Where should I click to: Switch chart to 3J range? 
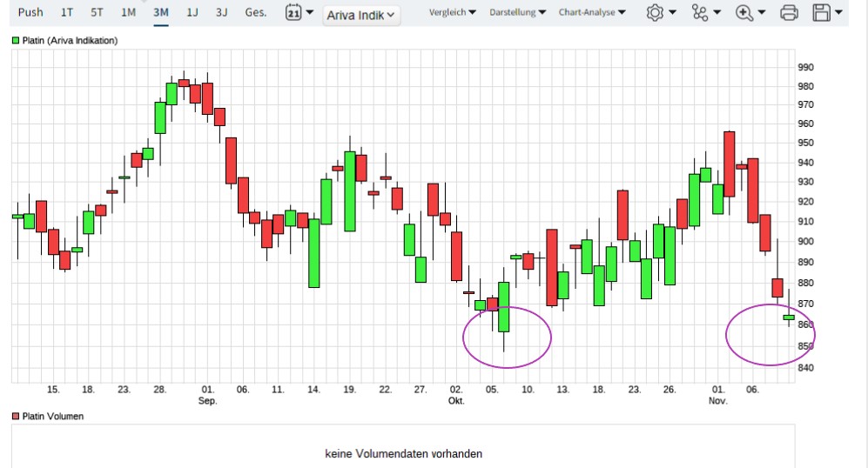click(221, 12)
